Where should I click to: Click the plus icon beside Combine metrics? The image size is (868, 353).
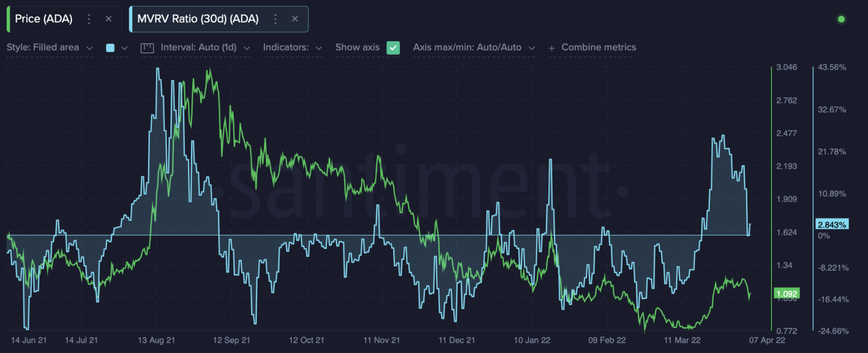tap(552, 48)
